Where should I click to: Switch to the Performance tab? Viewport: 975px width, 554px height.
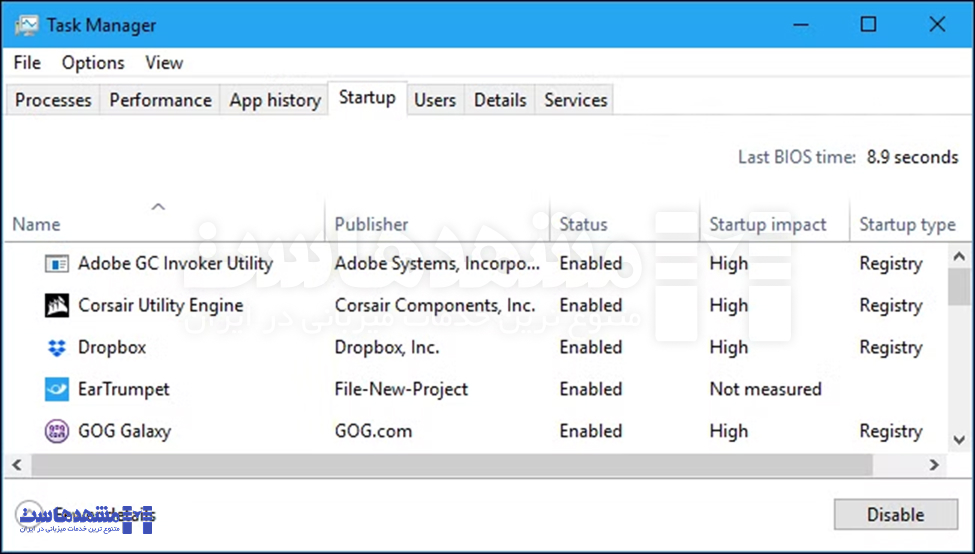(x=160, y=100)
